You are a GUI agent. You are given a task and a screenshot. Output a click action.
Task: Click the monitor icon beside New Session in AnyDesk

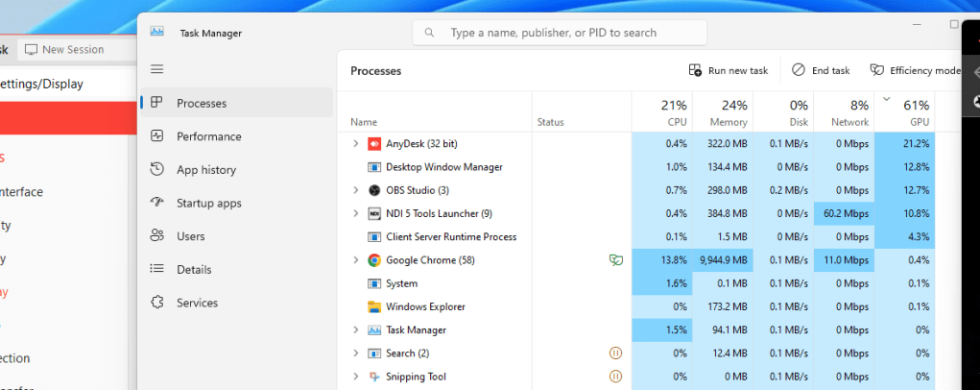tap(32, 49)
